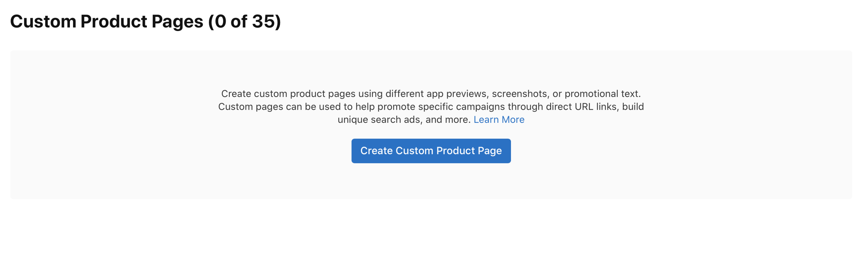Click the Create Custom Product Page button

point(431,151)
